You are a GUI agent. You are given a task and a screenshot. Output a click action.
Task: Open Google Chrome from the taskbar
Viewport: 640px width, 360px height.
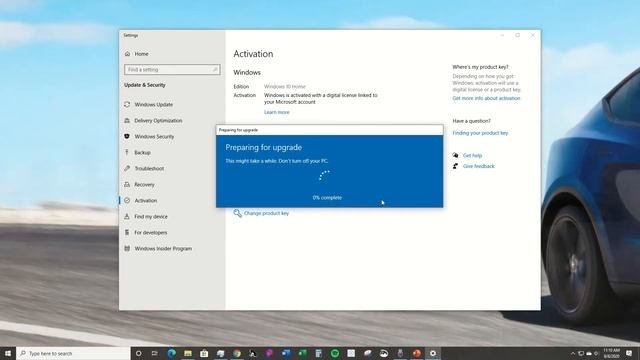click(x=237, y=353)
